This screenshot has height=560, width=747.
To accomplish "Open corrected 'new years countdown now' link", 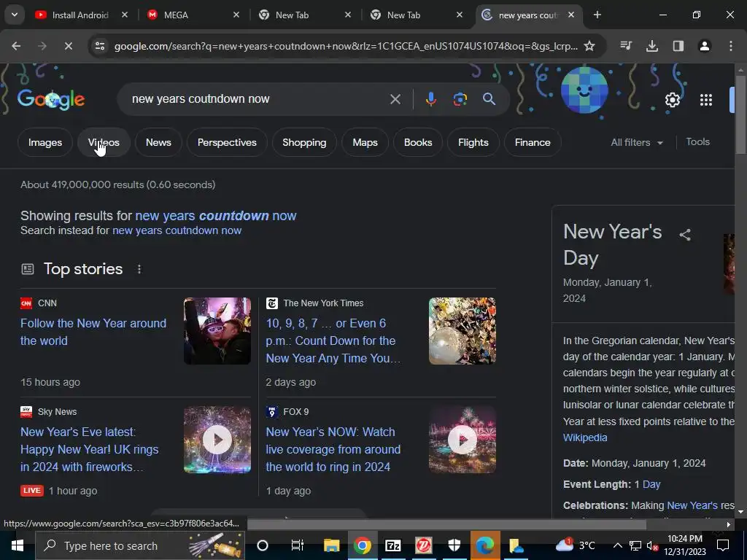I will click(x=216, y=216).
